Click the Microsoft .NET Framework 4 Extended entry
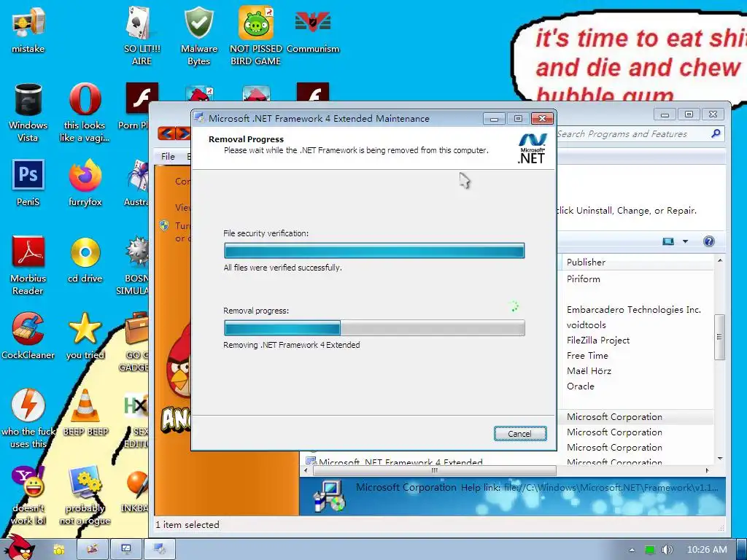Screen dimensions: 747x560 click(400, 462)
